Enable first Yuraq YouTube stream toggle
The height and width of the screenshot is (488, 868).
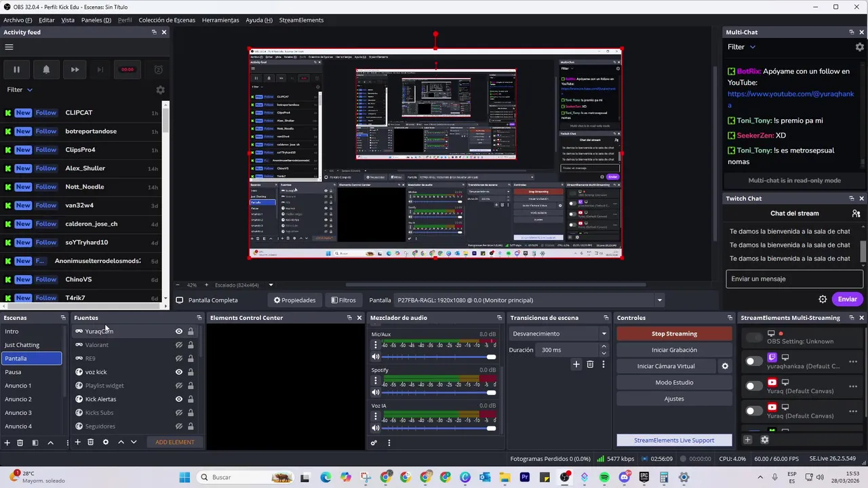click(753, 386)
